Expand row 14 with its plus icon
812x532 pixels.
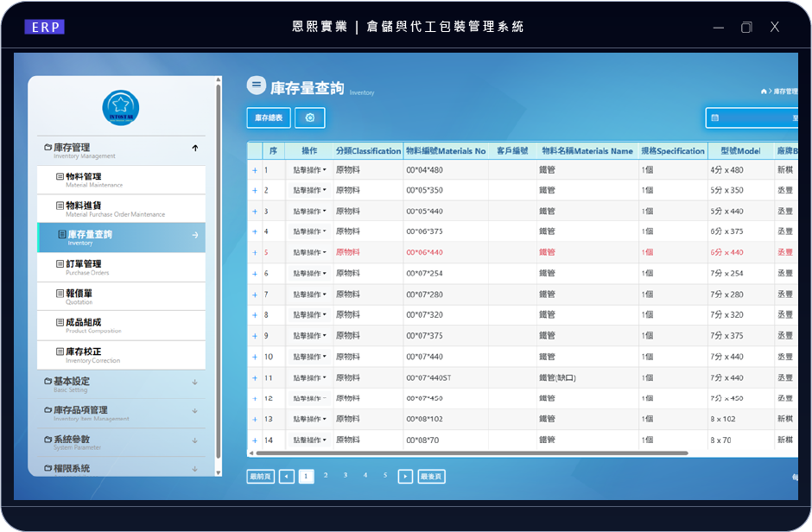pos(255,440)
